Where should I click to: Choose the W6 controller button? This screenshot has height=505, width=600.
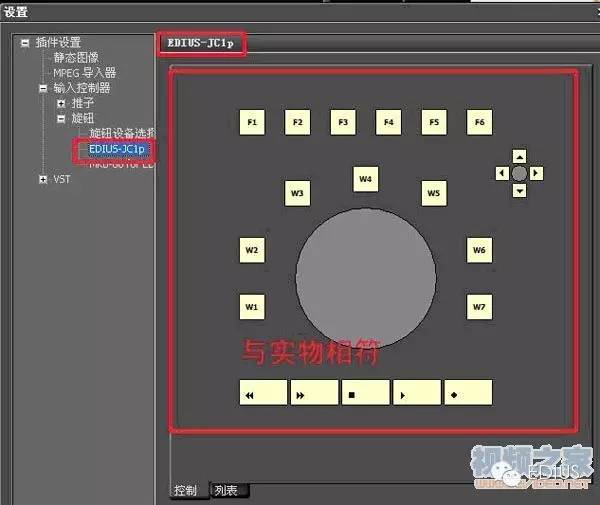click(479, 250)
